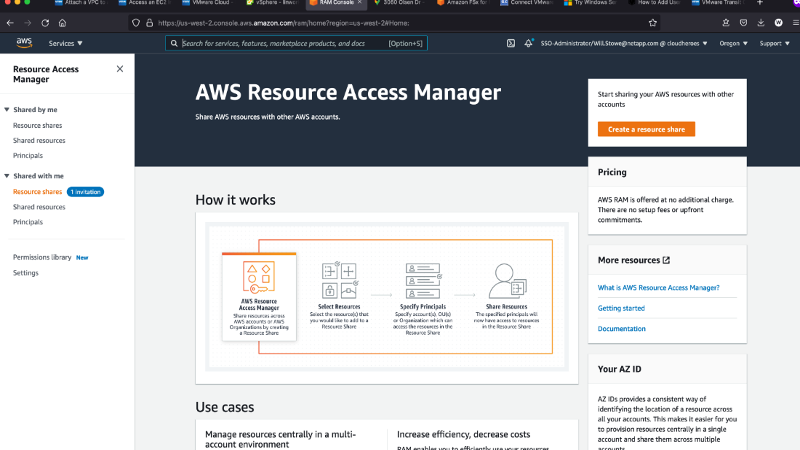Image resolution: width=800 pixels, height=450 pixels.
Task: Open the CloudShell icon in the header
Action: [x=511, y=43]
